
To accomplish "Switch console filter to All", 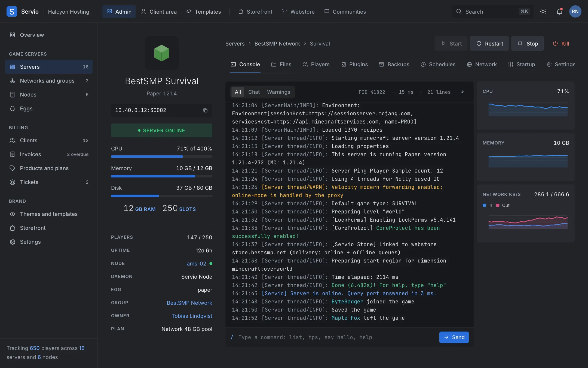I will pos(238,92).
